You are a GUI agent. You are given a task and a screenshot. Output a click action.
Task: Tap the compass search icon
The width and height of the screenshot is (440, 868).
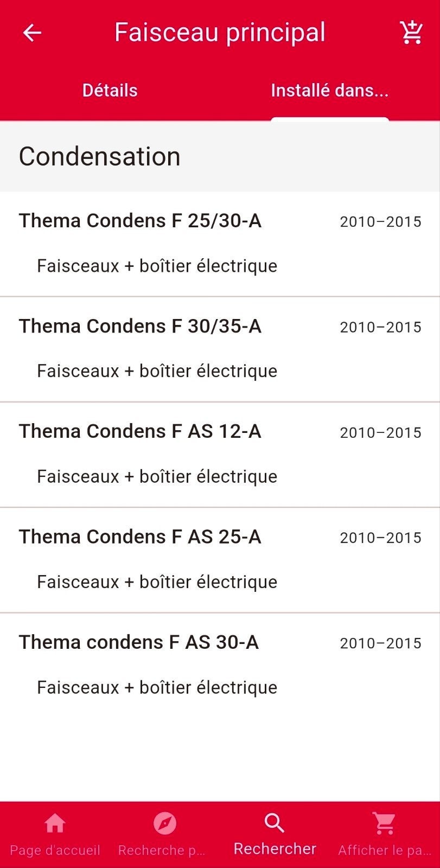point(165,824)
